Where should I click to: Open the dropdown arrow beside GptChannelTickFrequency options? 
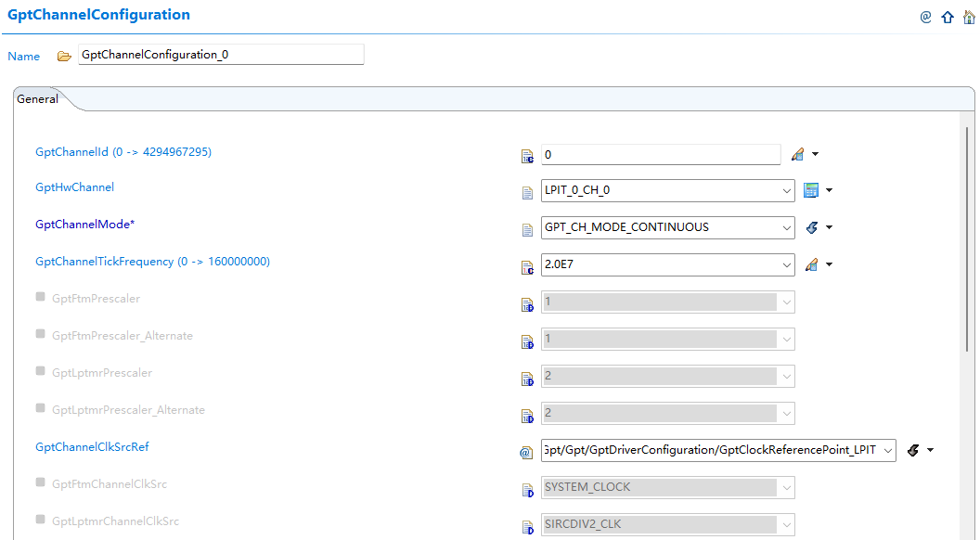coord(786,264)
